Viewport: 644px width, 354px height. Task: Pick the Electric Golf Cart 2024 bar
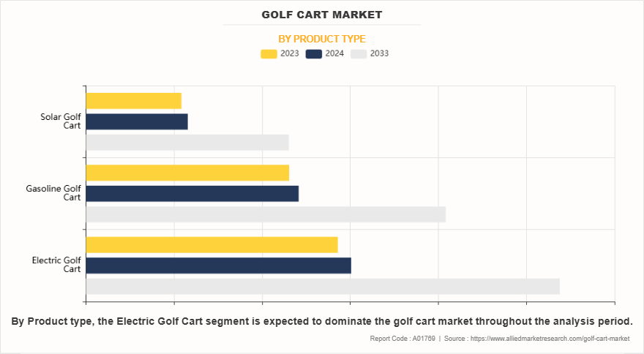[x=218, y=265]
